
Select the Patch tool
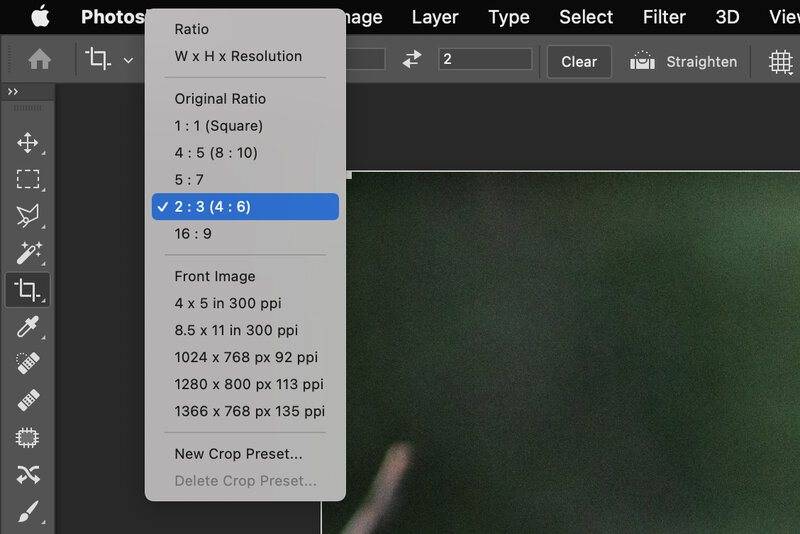(28, 438)
